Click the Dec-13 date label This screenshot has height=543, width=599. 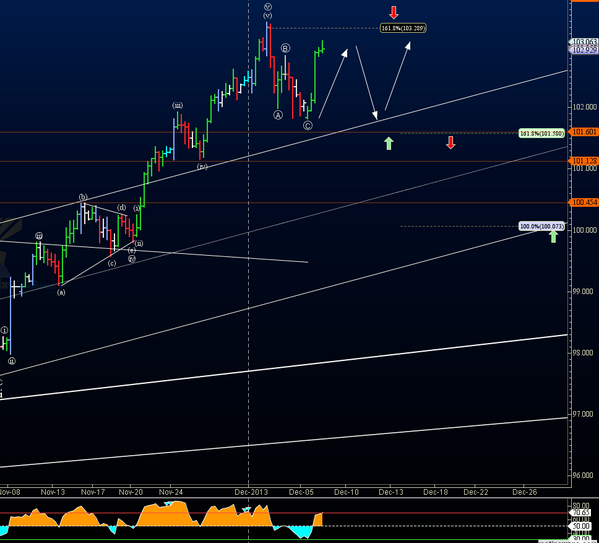click(x=391, y=492)
